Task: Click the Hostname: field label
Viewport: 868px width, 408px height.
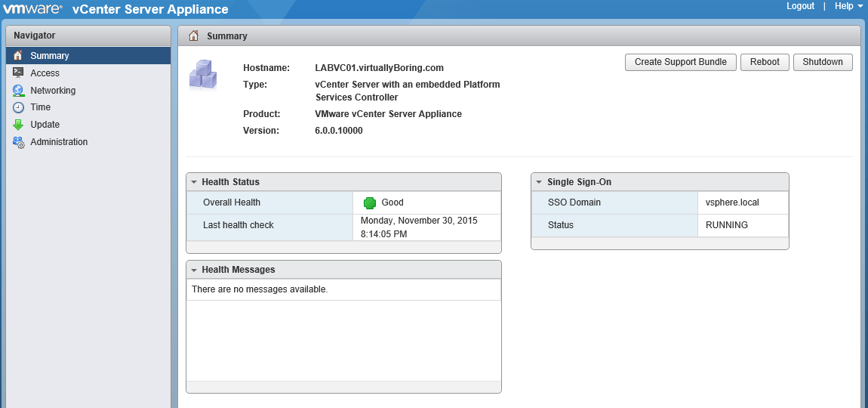Action: point(266,68)
